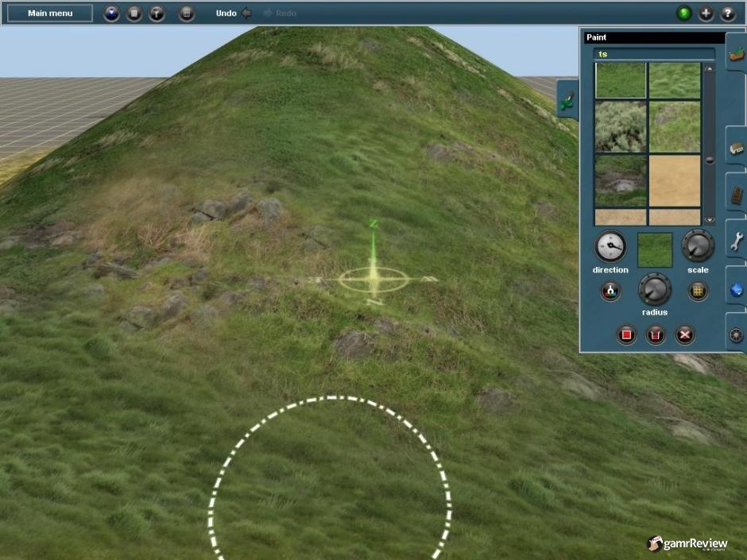
Task: Click the red X cancel selection icon
Action: pos(684,335)
